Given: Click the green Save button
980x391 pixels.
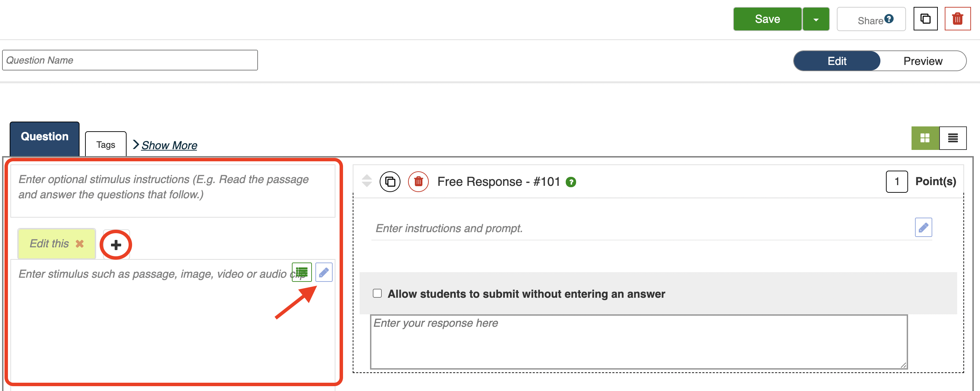Looking at the screenshot, I should coord(767,19).
